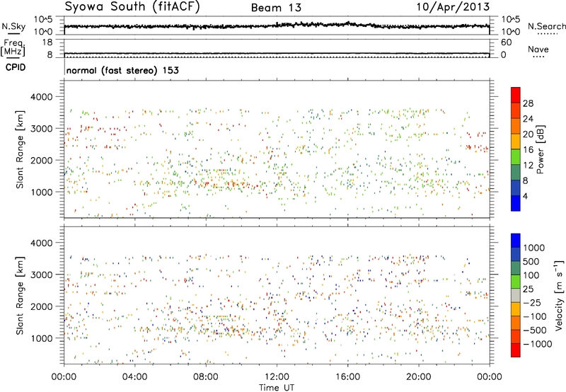
Task: Click the 'Velocity [m s-1]' colorbar label
Action: coord(559,295)
